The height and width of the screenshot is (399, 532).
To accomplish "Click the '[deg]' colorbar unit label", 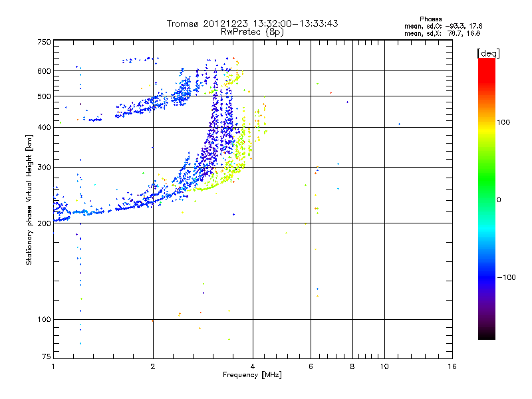I will (x=488, y=53).
